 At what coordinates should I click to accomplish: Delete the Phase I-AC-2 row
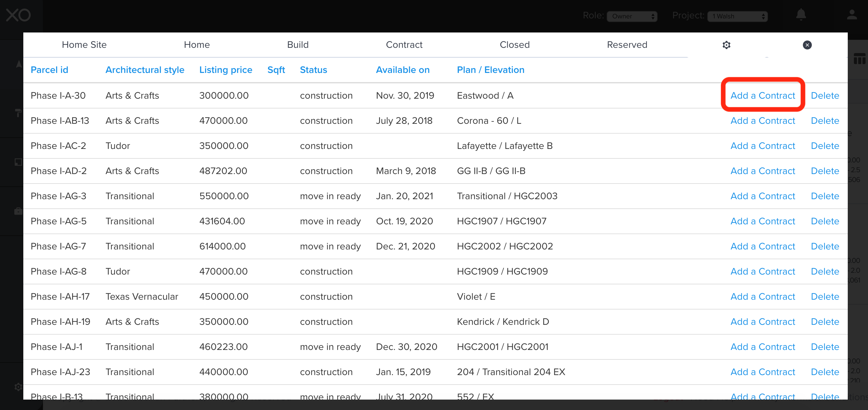click(824, 146)
